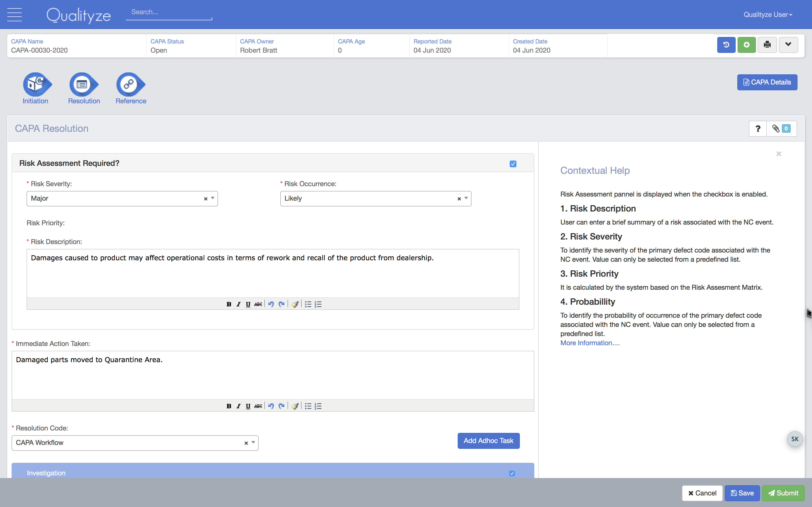Click the CAPA history/audit trail icon

pos(727,45)
